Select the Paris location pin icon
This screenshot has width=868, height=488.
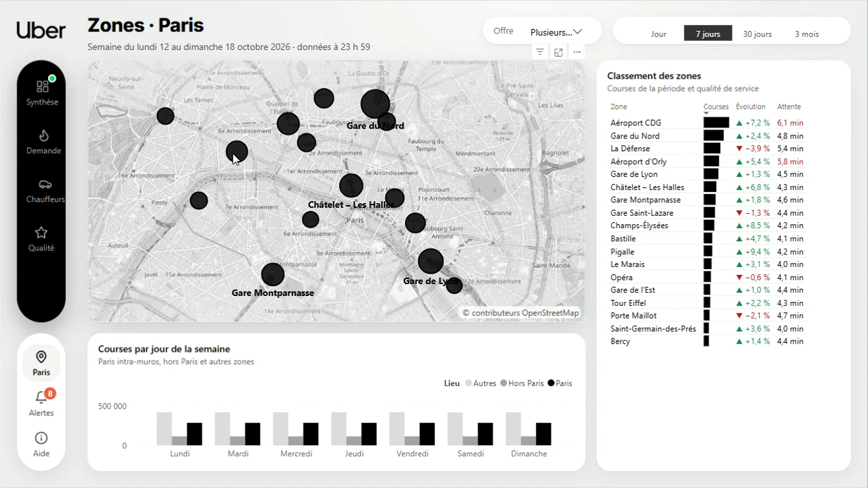click(41, 357)
